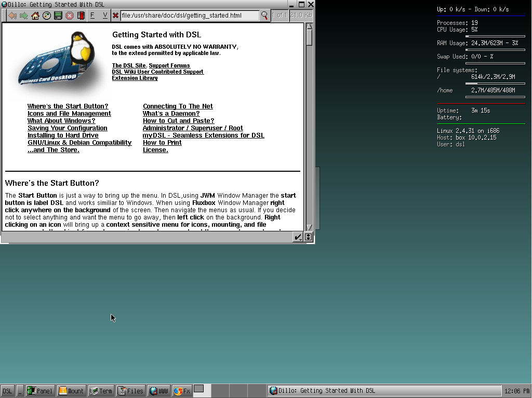
Task: Reload the current page in Dillo
Action: 46,16
